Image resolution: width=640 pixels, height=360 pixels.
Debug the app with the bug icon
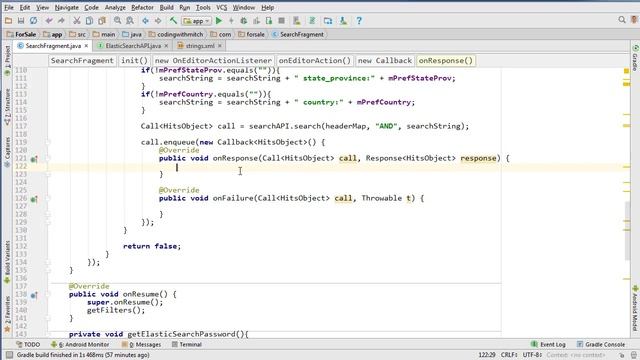point(244,20)
